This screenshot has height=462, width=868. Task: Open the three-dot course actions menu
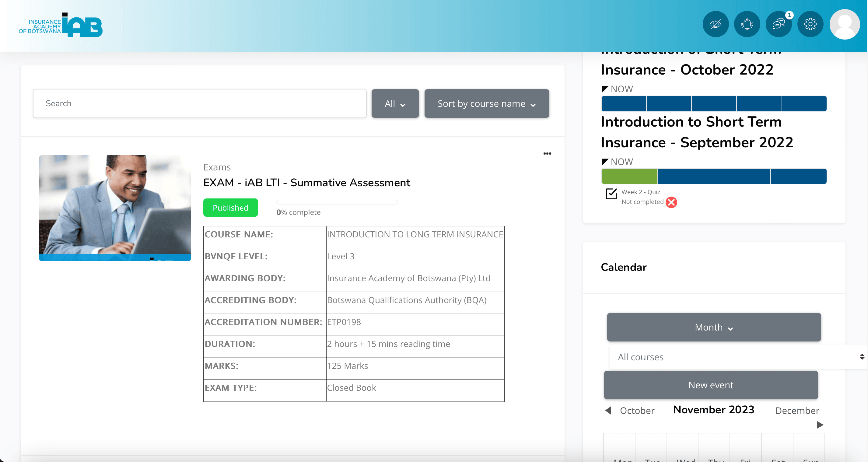click(547, 154)
